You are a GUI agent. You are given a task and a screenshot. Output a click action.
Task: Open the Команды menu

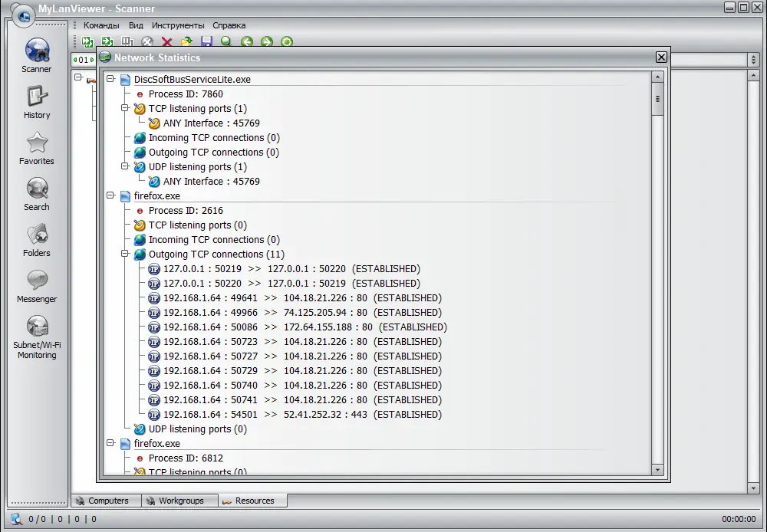coord(101,25)
